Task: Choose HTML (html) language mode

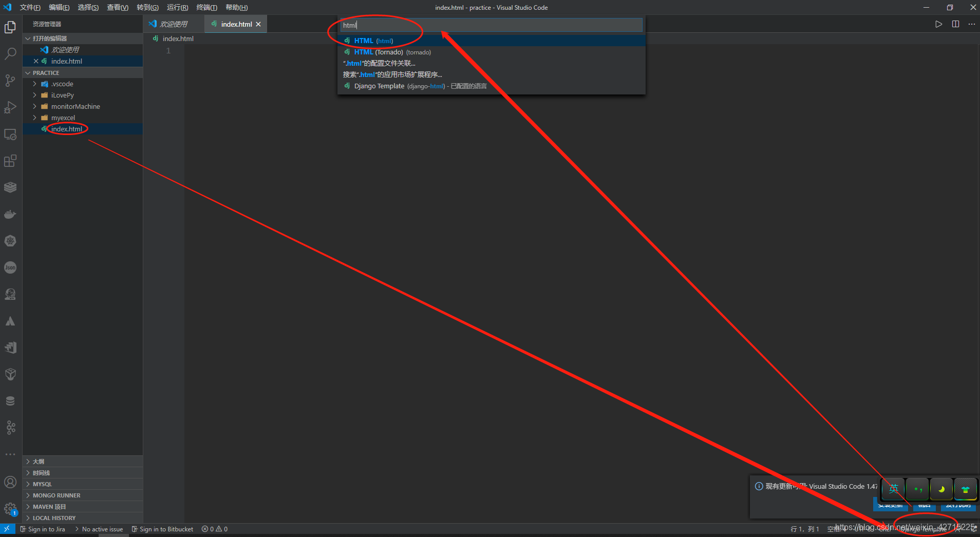Action: click(492, 41)
